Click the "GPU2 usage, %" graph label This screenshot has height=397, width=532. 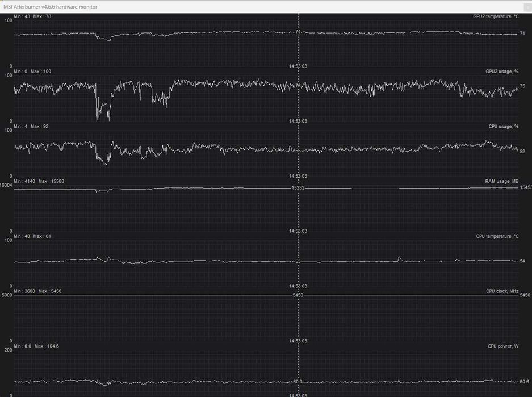(502, 72)
